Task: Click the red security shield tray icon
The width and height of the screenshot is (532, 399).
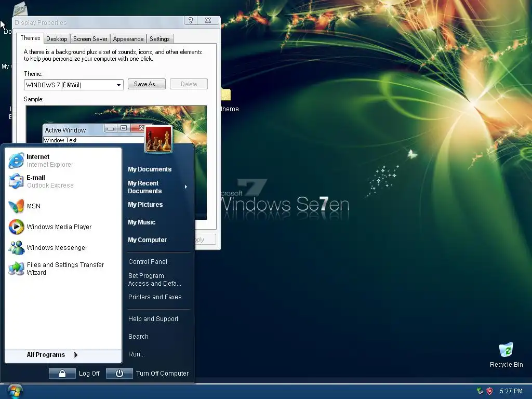Action: 489,391
